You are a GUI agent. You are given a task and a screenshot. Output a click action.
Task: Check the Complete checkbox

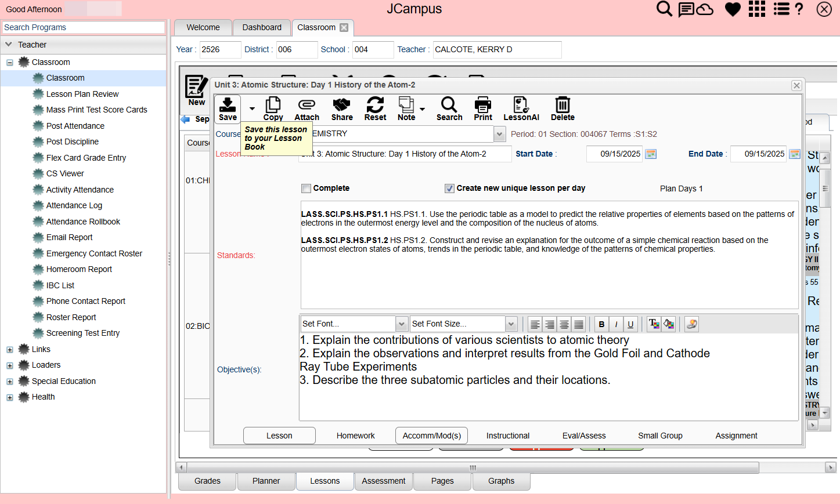click(x=306, y=188)
